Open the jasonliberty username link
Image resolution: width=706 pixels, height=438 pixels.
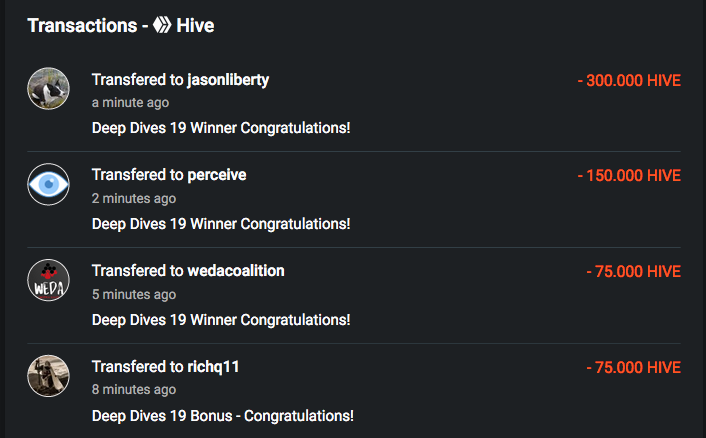pos(228,80)
